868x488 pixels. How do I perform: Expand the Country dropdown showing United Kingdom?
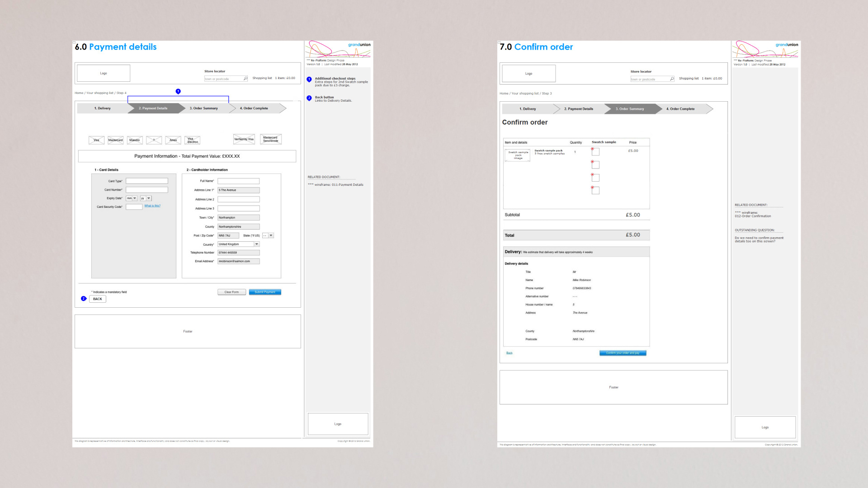pos(256,244)
